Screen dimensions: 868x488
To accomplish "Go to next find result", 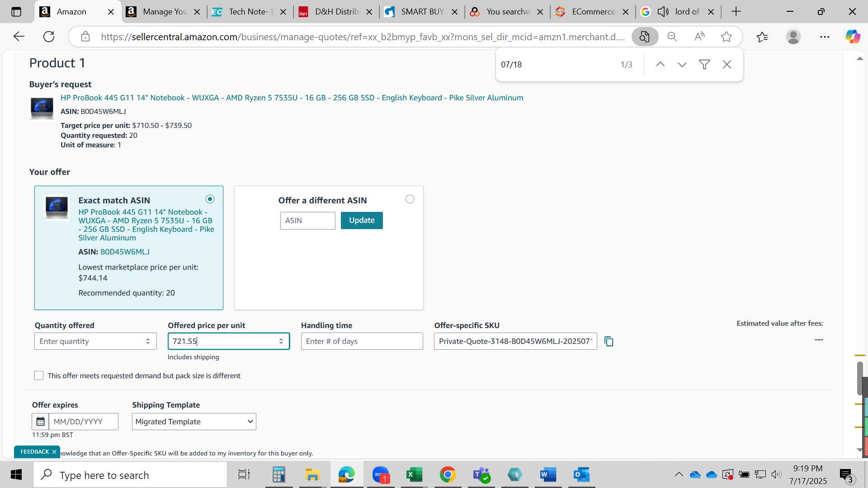I will click(682, 65).
